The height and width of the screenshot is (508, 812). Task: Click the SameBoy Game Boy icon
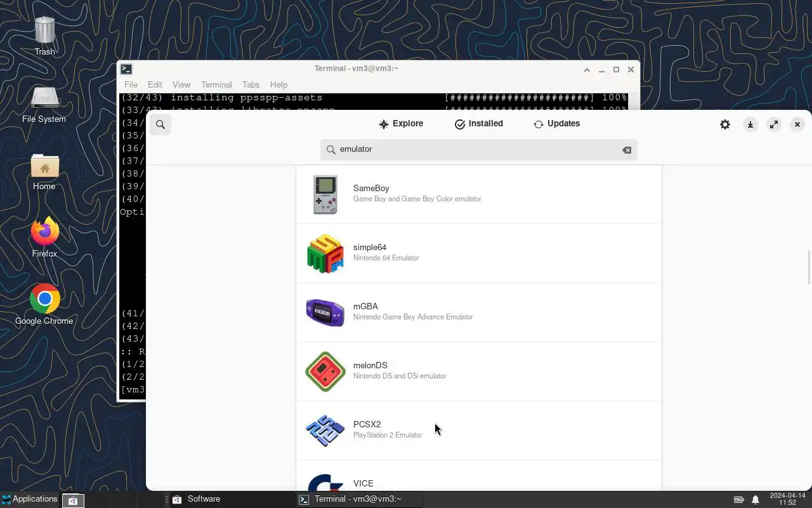(x=325, y=194)
